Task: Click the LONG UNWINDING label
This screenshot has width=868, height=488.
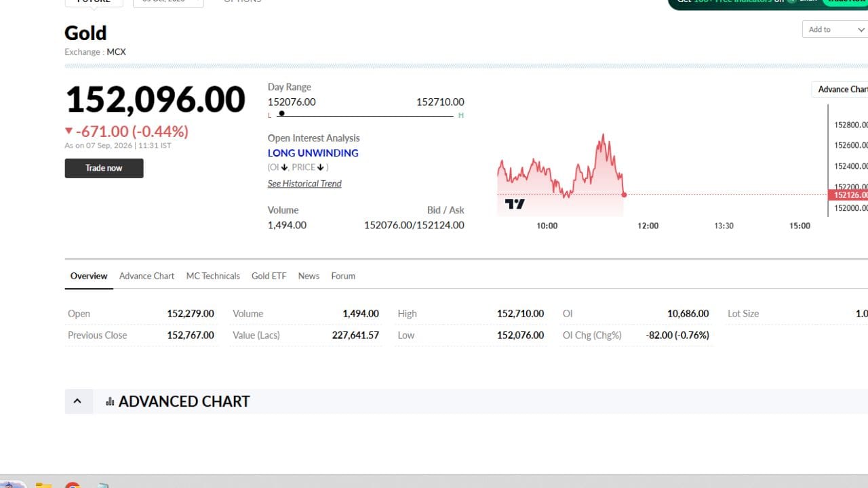Action: (313, 153)
